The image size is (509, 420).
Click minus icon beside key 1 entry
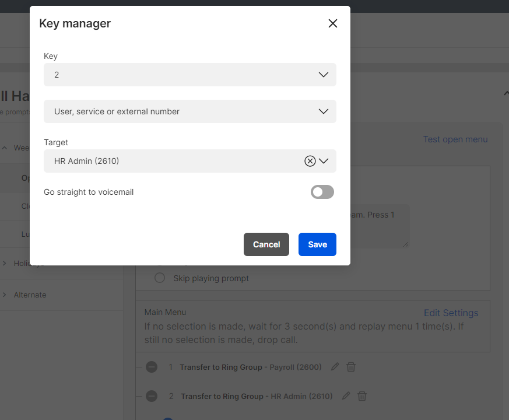coord(152,367)
